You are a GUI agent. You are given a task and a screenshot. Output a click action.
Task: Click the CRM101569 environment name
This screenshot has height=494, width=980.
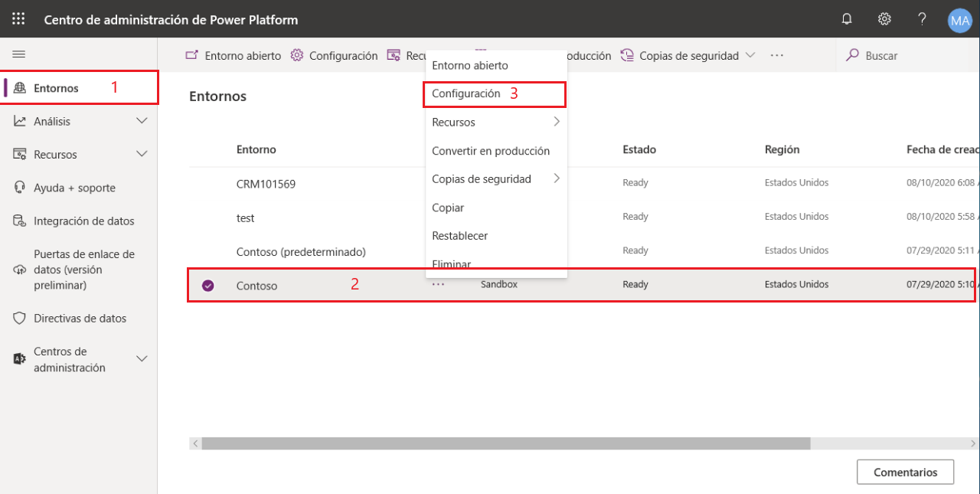tap(266, 184)
